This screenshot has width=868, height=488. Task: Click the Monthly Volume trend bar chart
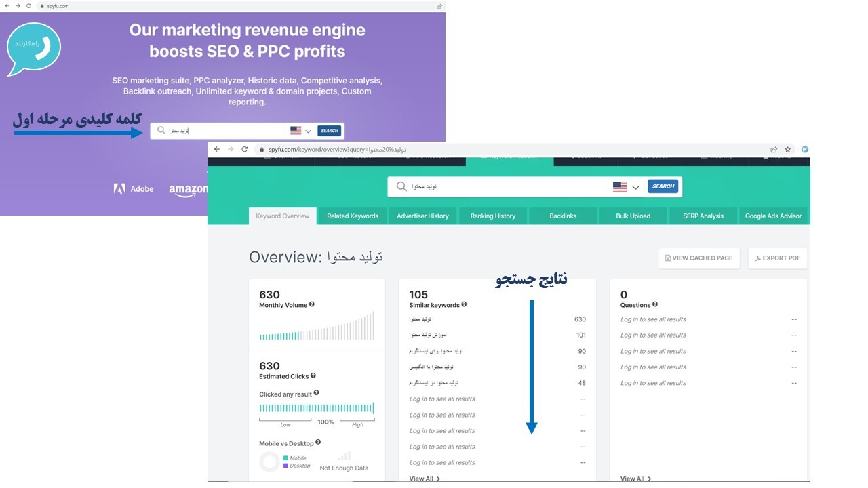(x=317, y=326)
